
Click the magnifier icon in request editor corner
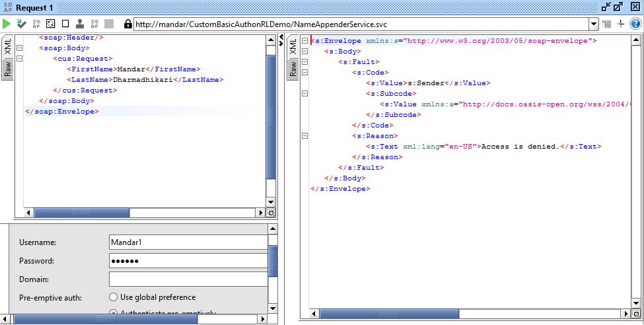pos(271,213)
